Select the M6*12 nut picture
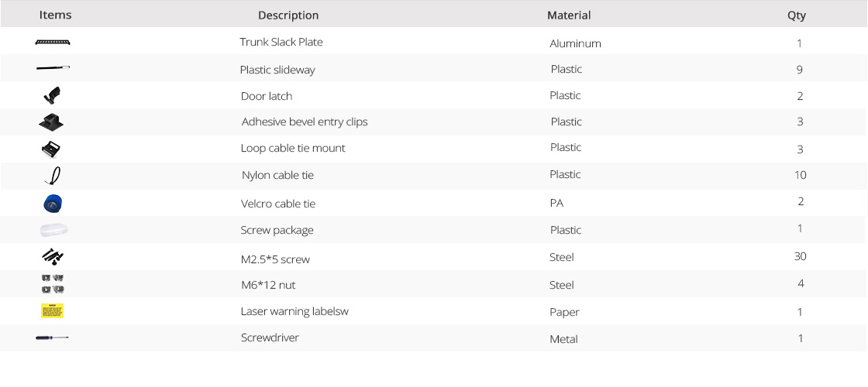868x387 pixels. [53, 283]
